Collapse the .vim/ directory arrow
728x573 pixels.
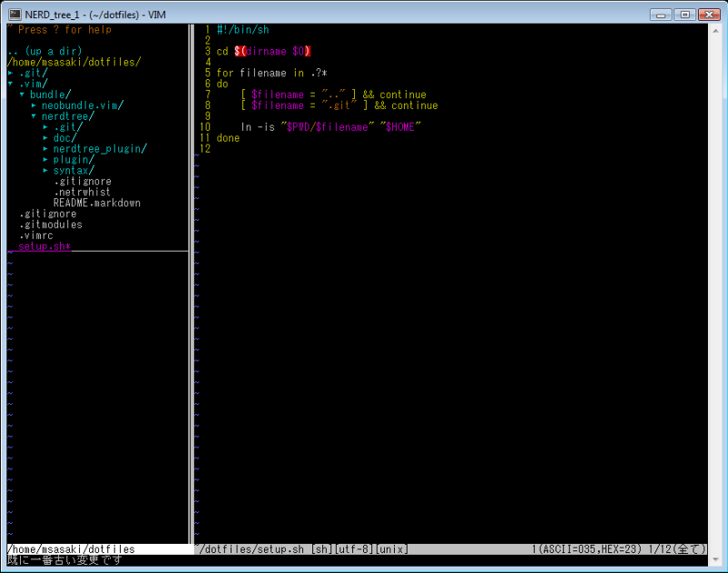(x=10, y=84)
